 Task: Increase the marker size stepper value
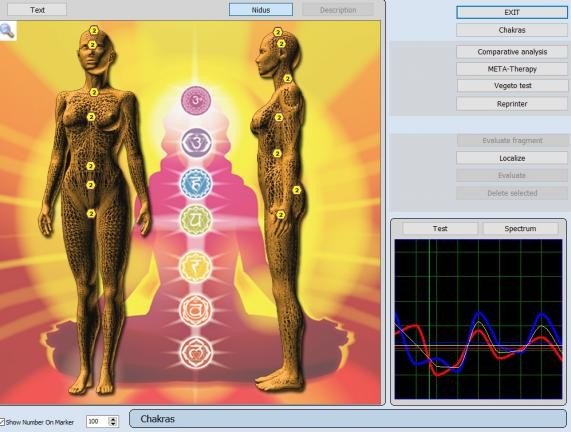(113, 419)
